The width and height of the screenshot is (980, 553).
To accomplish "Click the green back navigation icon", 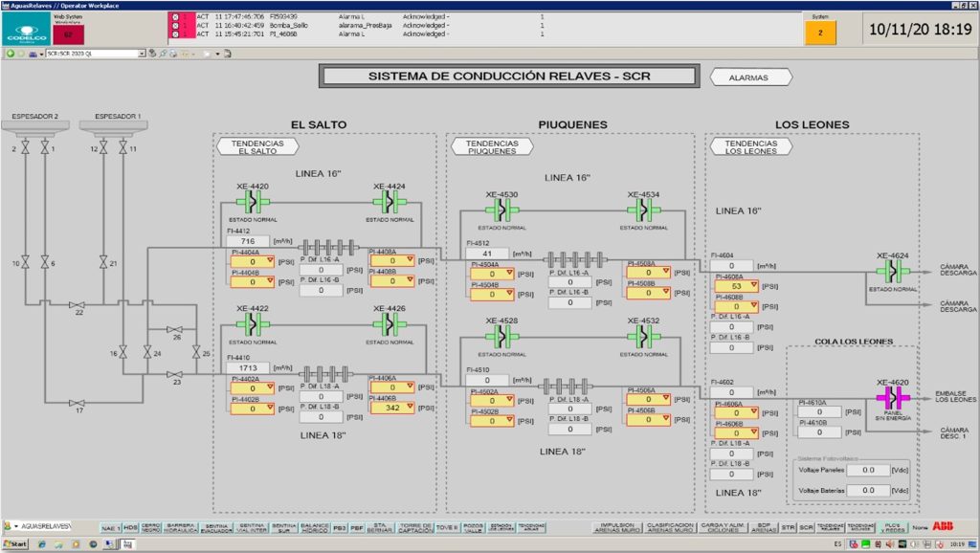I will (x=11, y=54).
